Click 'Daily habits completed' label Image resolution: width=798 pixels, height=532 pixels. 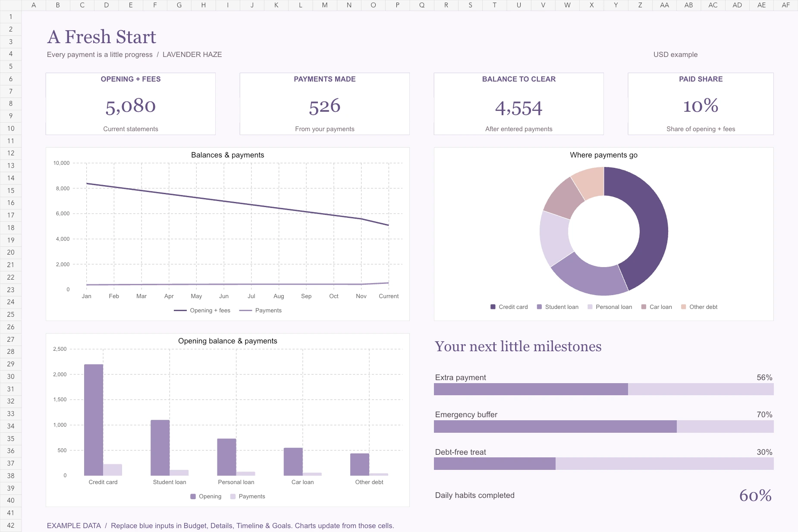[474, 495]
